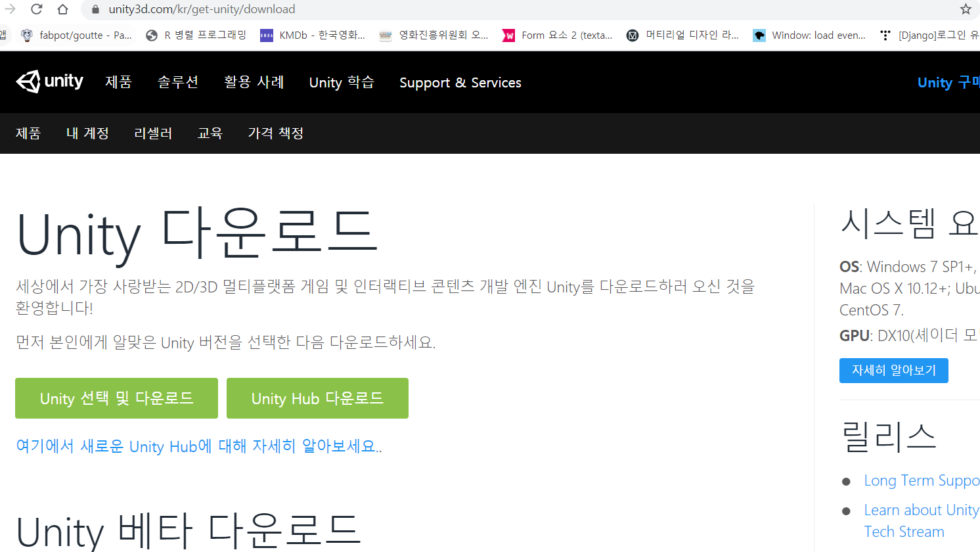Click the Unity logo

[x=50, y=81]
